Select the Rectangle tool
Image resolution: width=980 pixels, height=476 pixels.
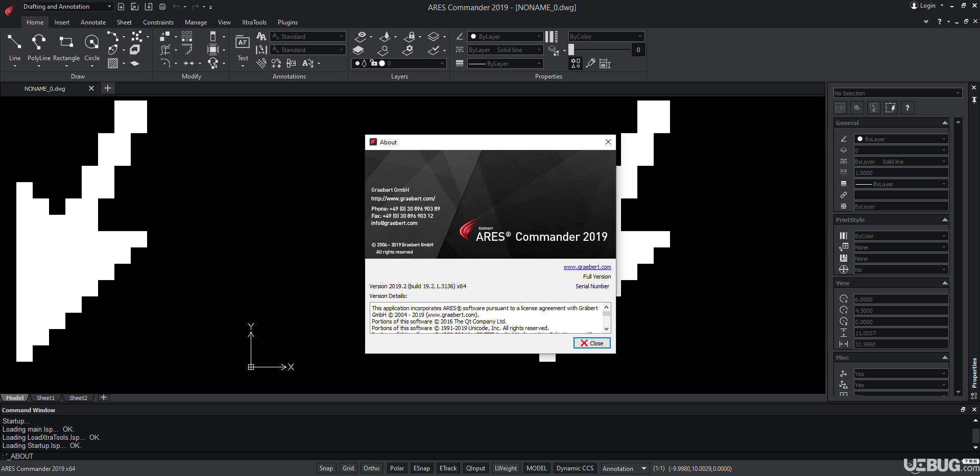pos(66,47)
